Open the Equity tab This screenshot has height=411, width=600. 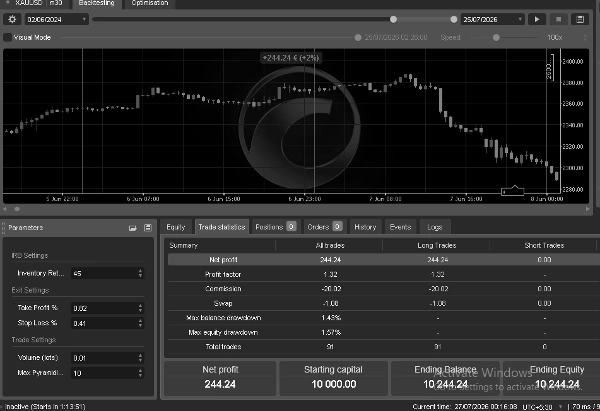click(176, 227)
